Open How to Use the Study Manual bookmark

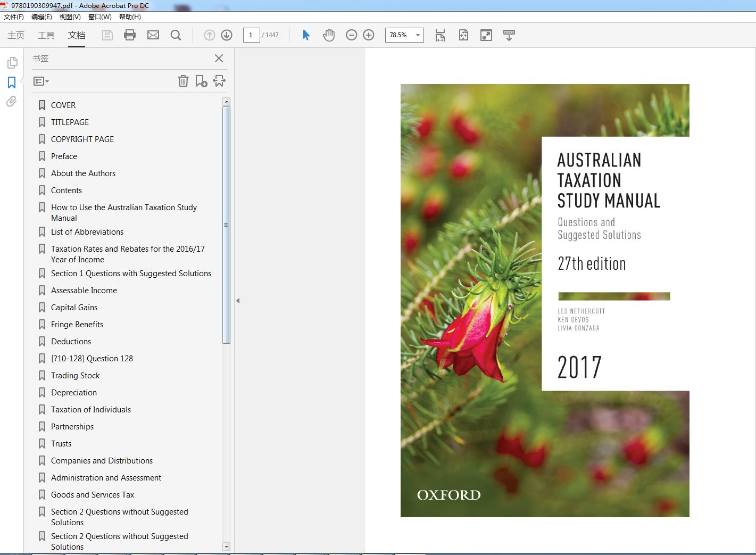[x=124, y=213]
